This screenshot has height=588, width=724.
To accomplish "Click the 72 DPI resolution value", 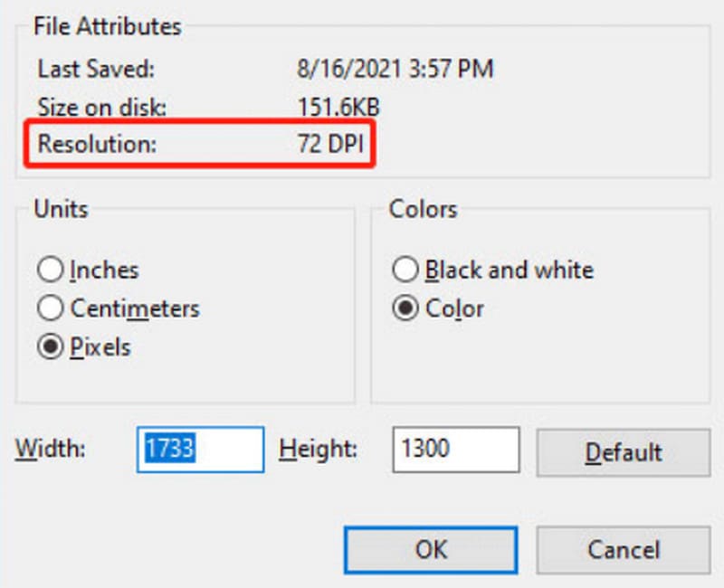I will click(x=330, y=144).
